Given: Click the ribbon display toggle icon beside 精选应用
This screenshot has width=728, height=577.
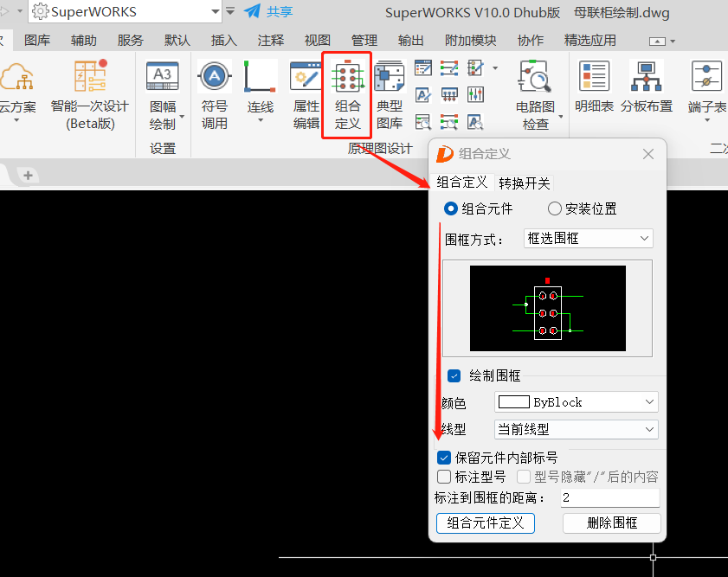Looking at the screenshot, I should [x=657, y=42].
